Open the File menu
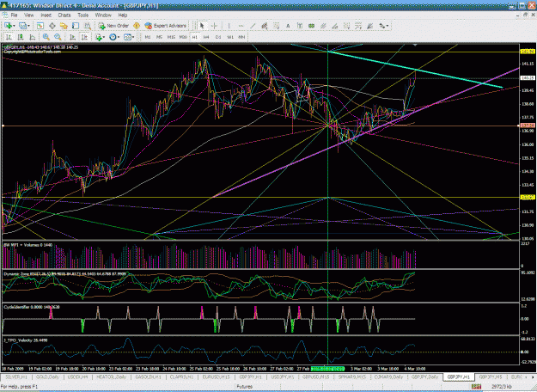 (x=14, y=15)
